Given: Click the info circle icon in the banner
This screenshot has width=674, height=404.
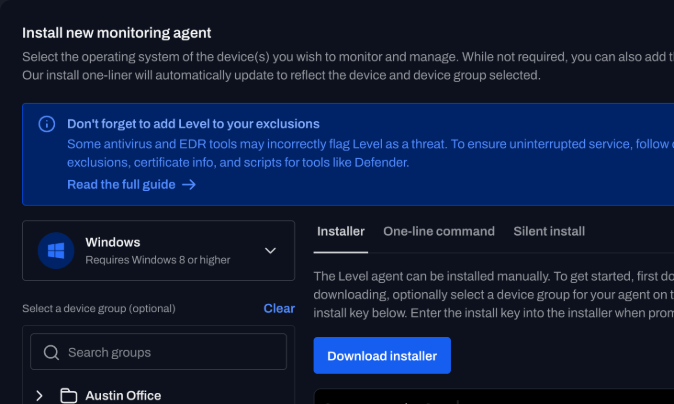Looking at the screenshot, I should tap(46, 124).
